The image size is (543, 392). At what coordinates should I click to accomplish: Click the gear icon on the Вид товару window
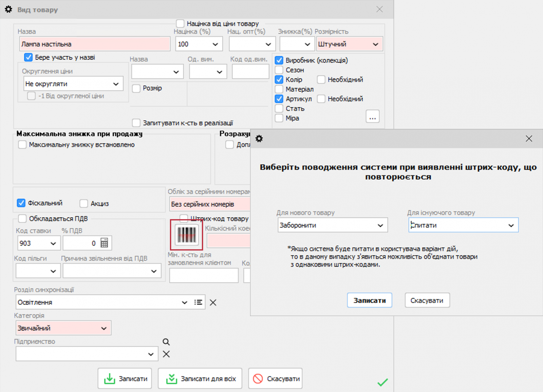[x=8, y=9]
